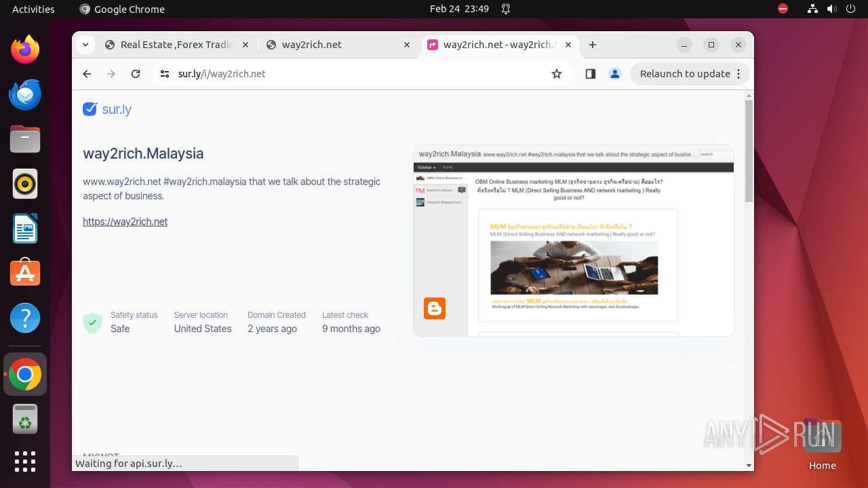This screenshot has width=868, height=488.
Task: Click the Blogger icon in preview
Action: coord(435,308)
